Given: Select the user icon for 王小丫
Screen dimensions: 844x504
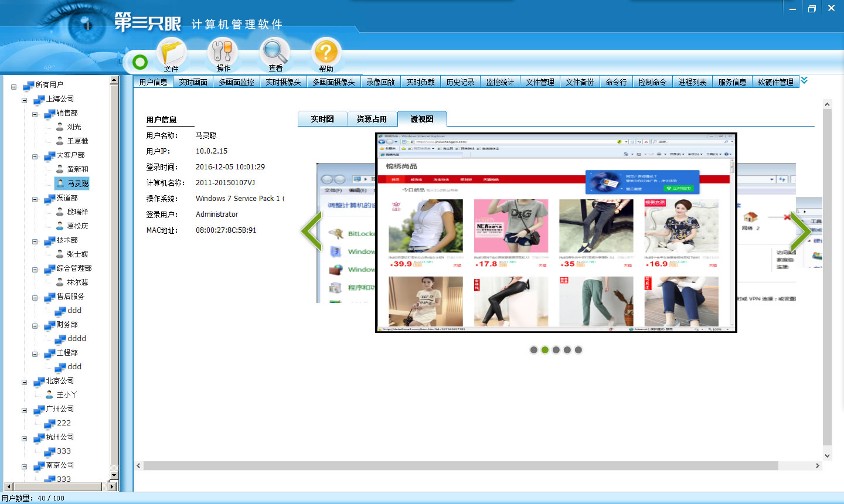Looking at the screenshot, I should pos(49,394).
